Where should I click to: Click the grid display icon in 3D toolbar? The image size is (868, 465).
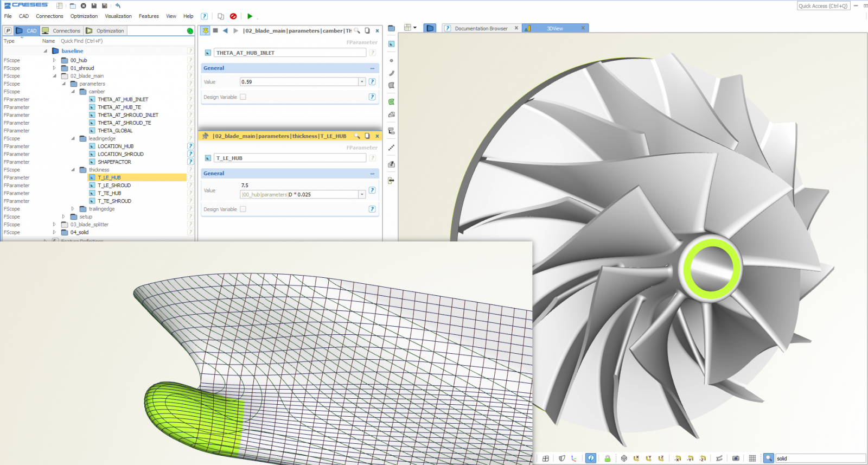(752, 458)
